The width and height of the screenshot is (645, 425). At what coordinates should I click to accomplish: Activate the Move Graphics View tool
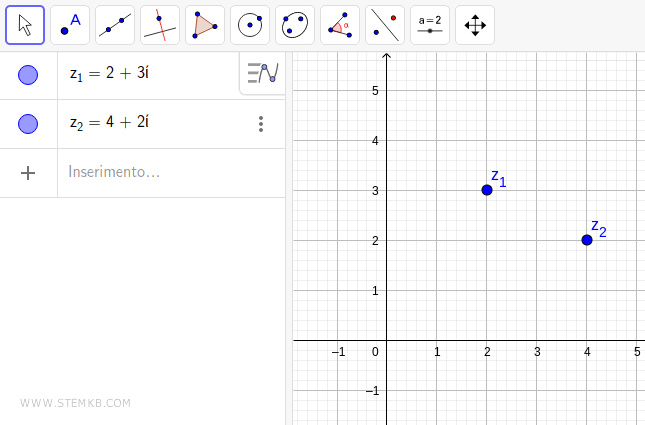point(475,25)
